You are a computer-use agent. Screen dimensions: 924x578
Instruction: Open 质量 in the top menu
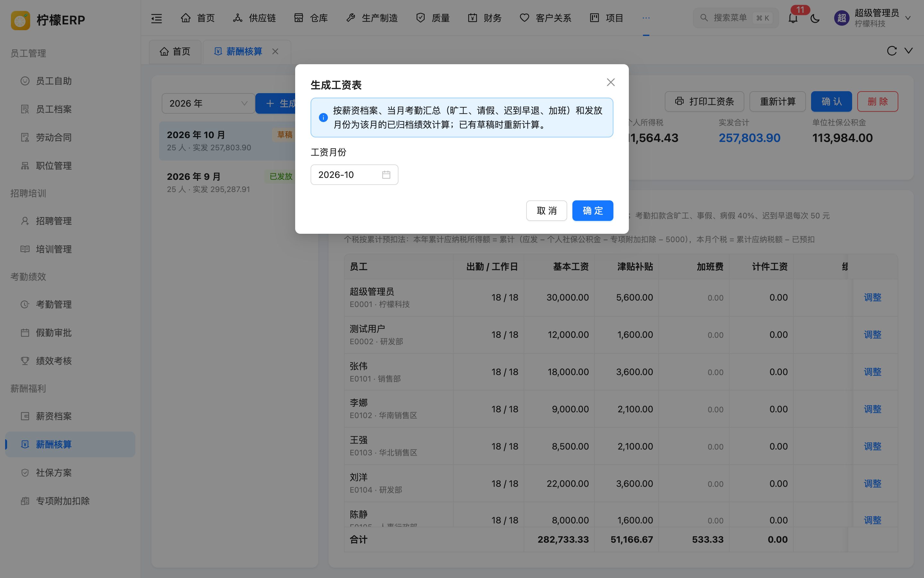click(x=432, y=18)
